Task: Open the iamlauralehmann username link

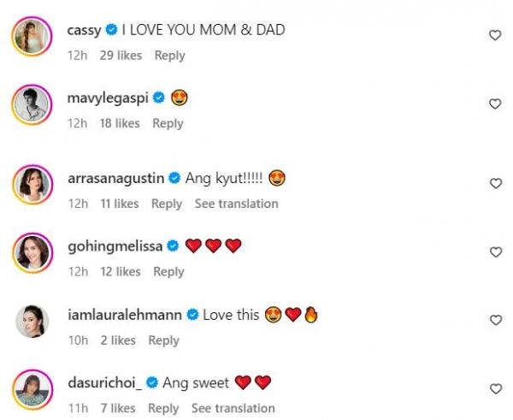Action: click(124, 315)
